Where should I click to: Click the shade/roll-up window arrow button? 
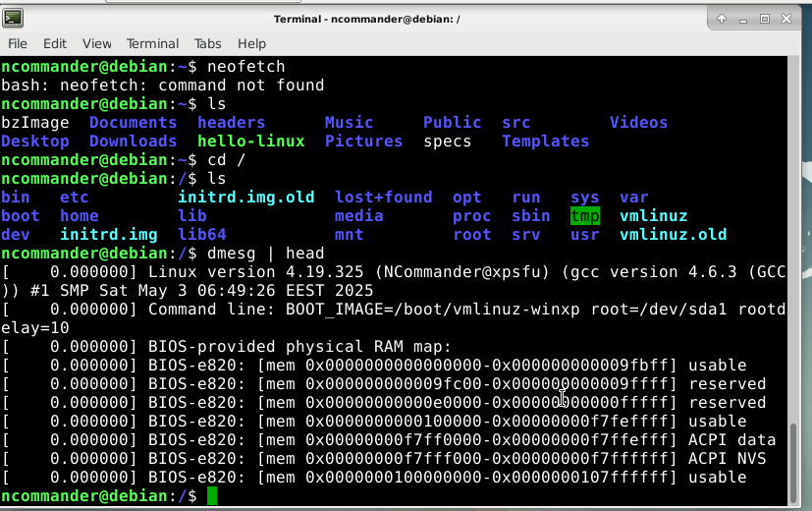click(x=722, y=18)
